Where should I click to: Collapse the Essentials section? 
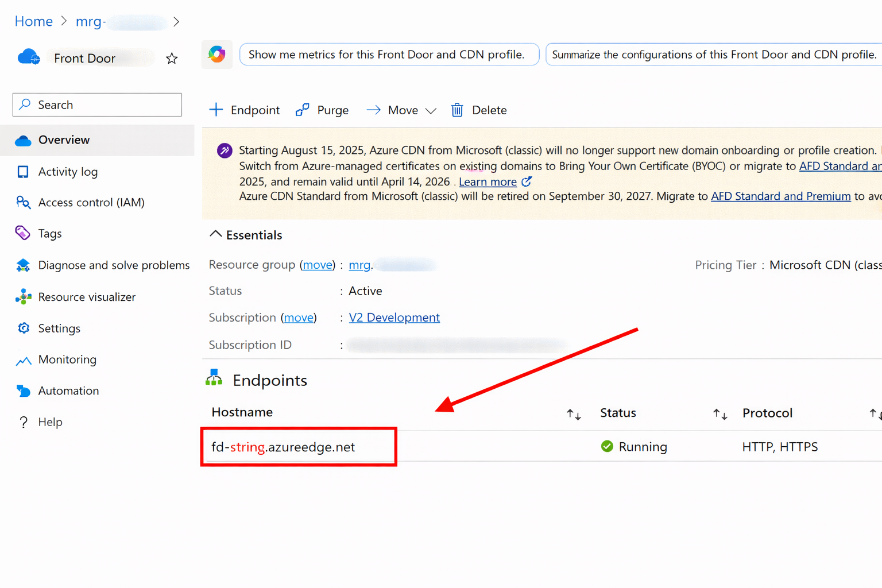coord(216,234)
